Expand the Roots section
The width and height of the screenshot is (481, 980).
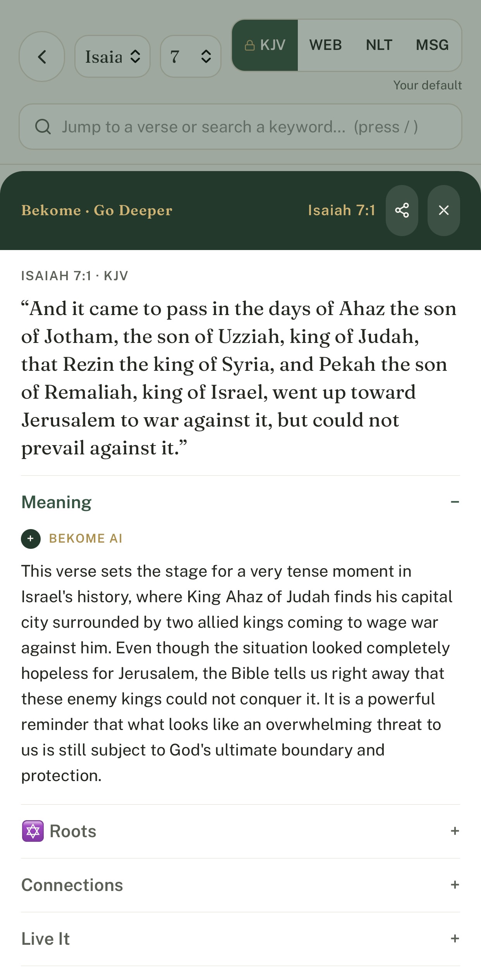(x=240, y=831)
